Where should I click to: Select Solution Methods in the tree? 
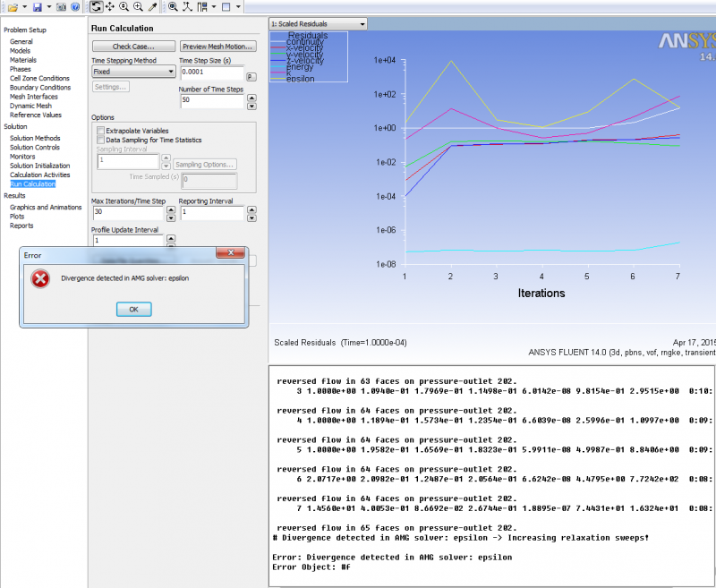35,139
